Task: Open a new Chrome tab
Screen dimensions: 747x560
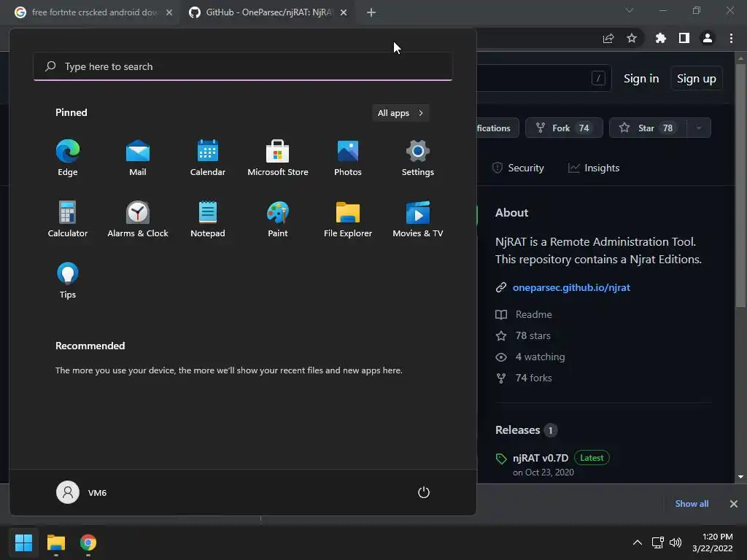Action: pos(371,13)
